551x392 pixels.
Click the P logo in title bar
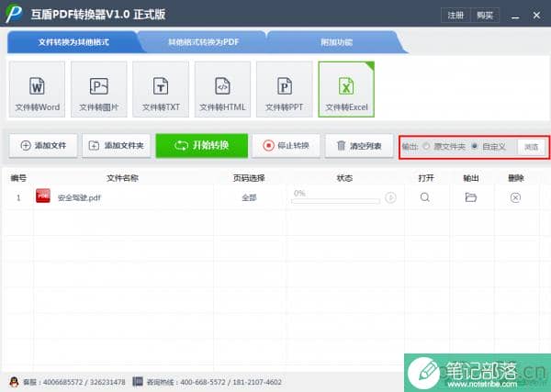tap(14, 14)
